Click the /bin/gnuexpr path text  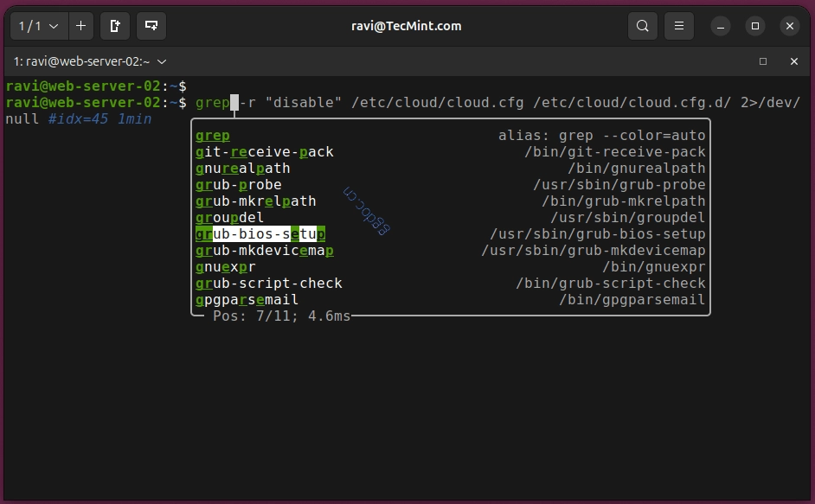(654, 266)
